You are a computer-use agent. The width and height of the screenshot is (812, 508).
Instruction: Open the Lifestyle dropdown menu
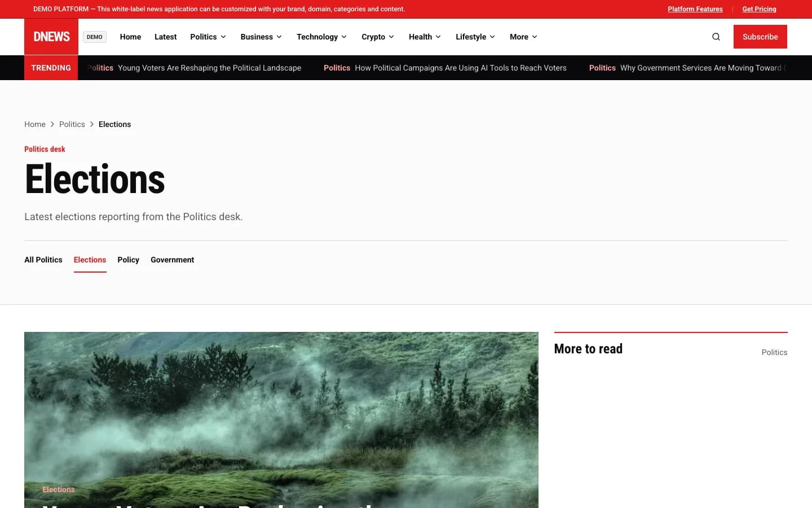point(475,37)
